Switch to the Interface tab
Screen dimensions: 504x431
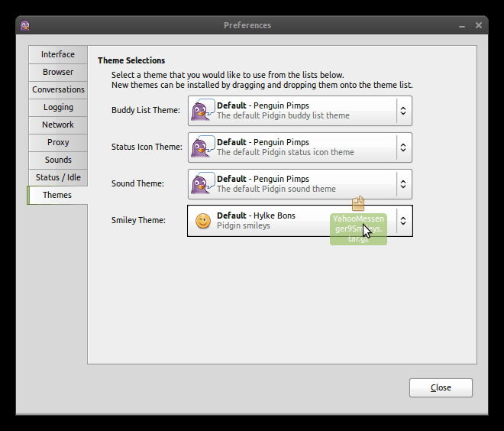pyautogui.click(x=58, y=54)
